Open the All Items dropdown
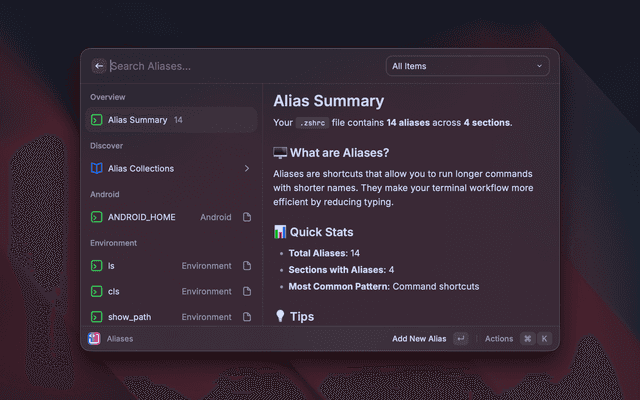Screen dimensions: 640x400 click(x=467, y=66)
